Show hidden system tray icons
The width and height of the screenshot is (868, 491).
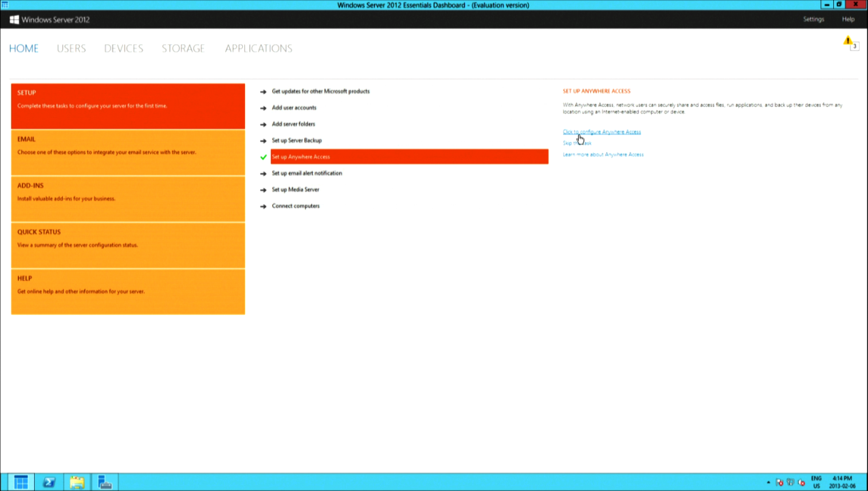click(768, 482)
